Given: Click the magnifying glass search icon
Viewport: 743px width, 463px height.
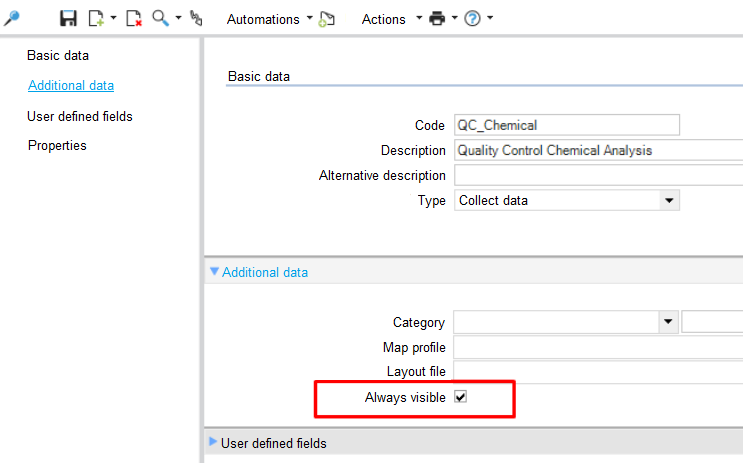Looking at the screenshot, I should point(161,18).
